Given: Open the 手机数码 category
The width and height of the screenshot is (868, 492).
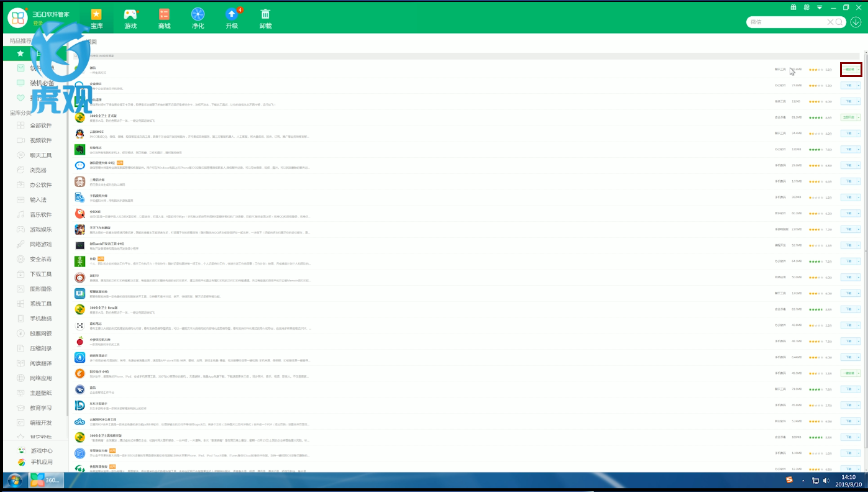Looking at the screenshot, I should pos(41,319).
